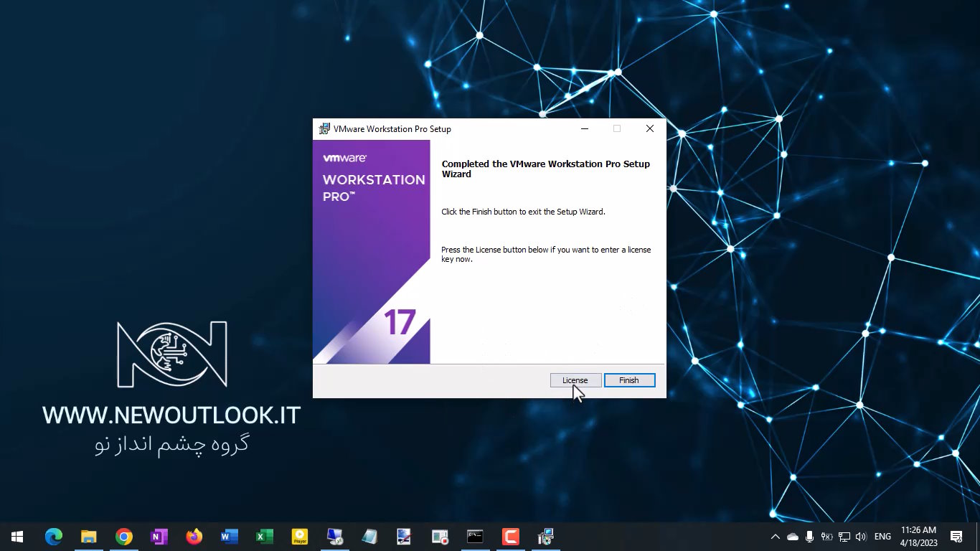Close the VMware Workstation Pro Setup window
Image resolution: width=980 pixels, height=551 pixels.
coord(649,129)
